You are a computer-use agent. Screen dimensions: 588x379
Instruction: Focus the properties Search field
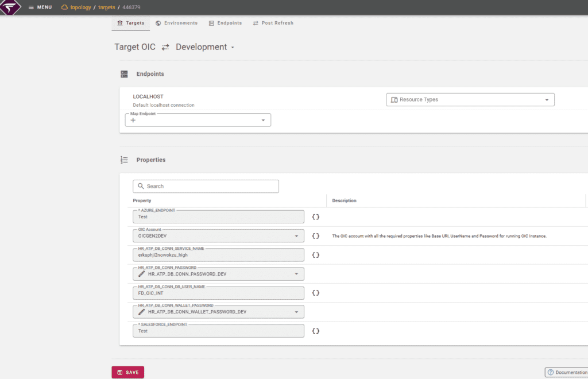[x=206, y=186]
